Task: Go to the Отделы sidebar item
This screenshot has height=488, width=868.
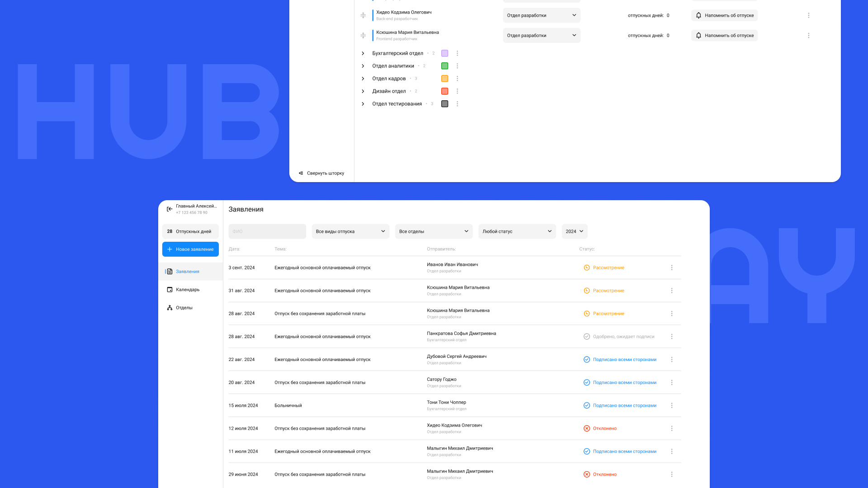Action: coord(184,308)
